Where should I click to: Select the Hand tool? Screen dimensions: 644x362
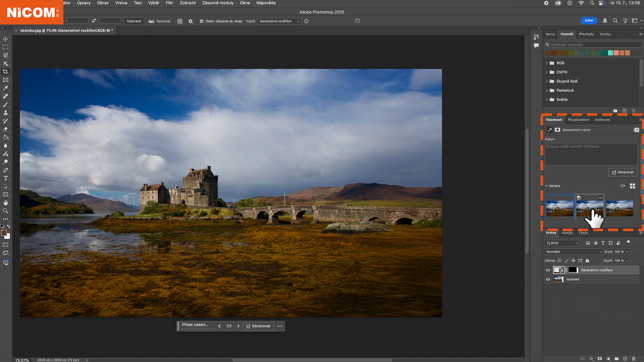tap(5, 203)
